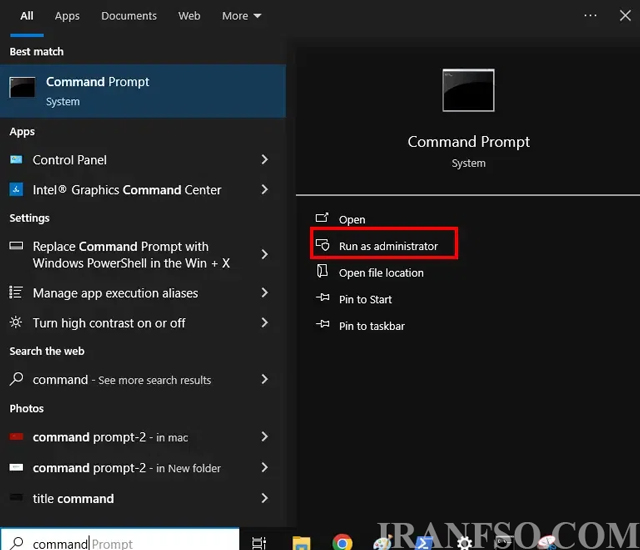
Task: Click the Pin to Start pin icon
Action: coord(322,297)
